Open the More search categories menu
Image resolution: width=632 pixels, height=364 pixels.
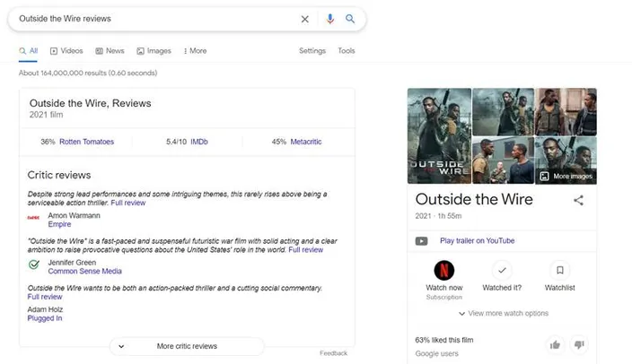[195, 51]
